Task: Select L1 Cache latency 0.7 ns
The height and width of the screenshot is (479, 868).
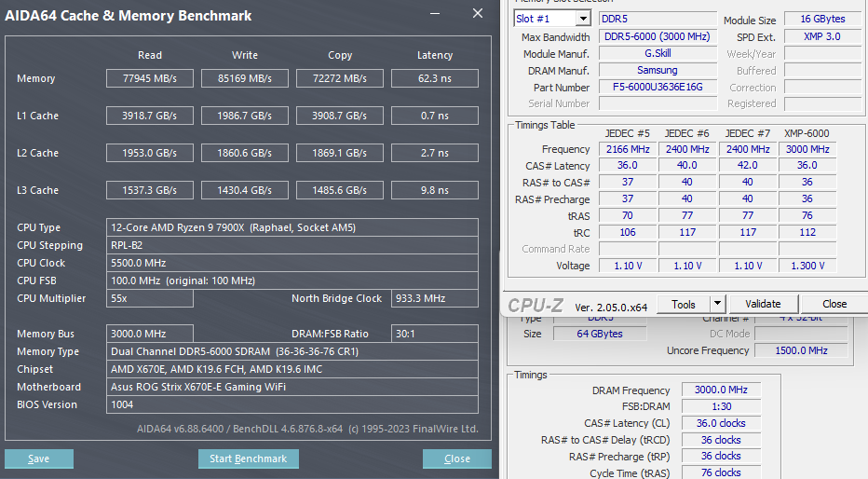Action: point(435,116)
